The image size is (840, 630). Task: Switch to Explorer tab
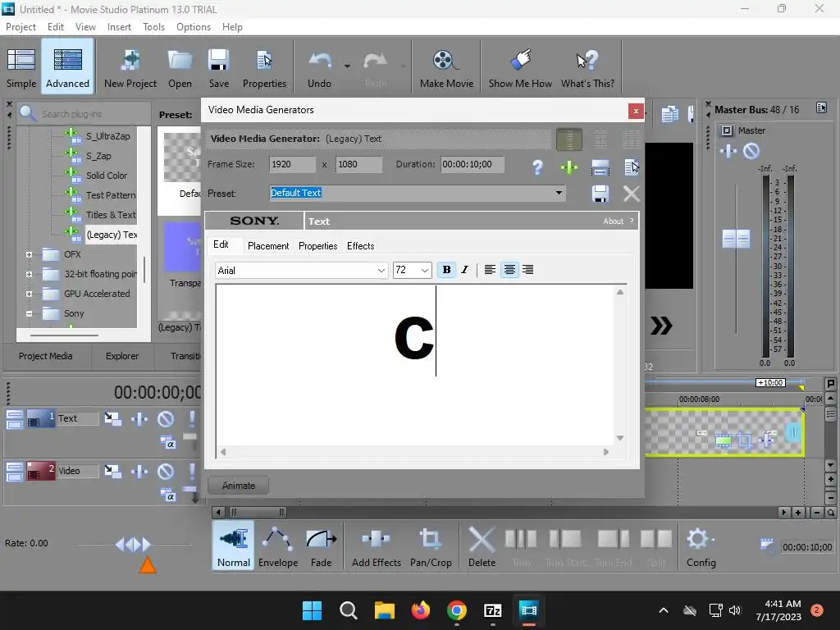(122, 356)
